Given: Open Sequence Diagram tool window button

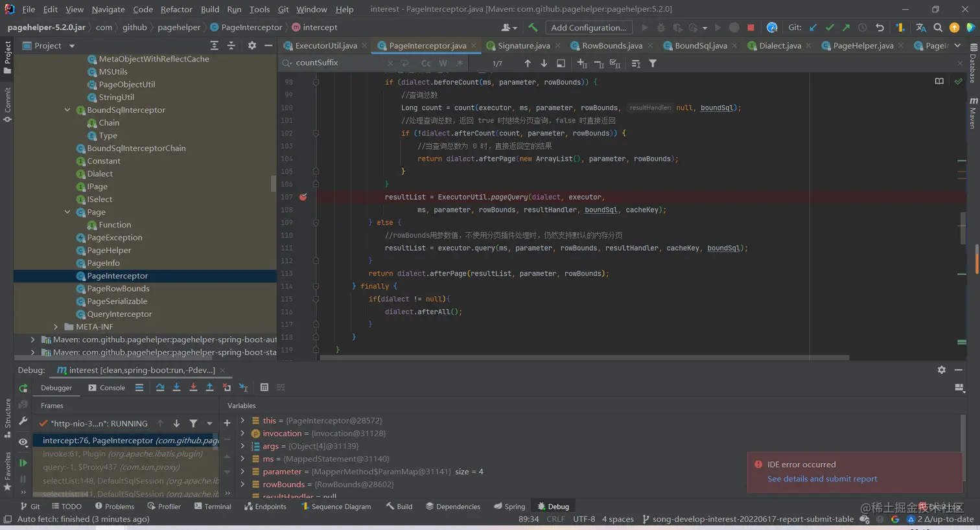Looking at the screenshot, I should (x=336, y=507).
